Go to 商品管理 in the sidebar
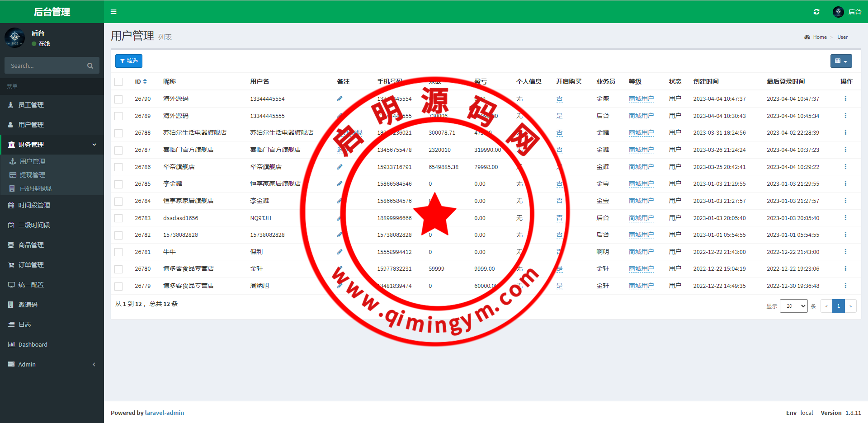 [x=31, y=245]
